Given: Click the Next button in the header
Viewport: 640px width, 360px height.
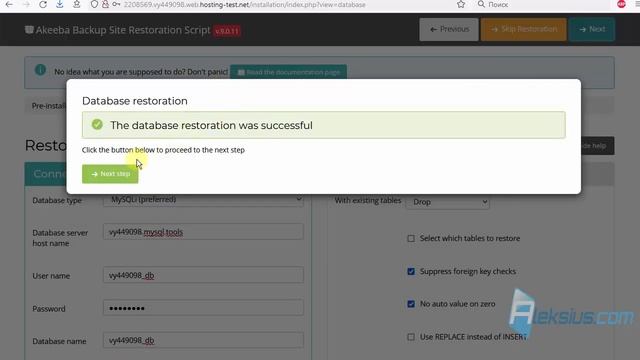Looking at the screenshot, I should click(592, 29).
